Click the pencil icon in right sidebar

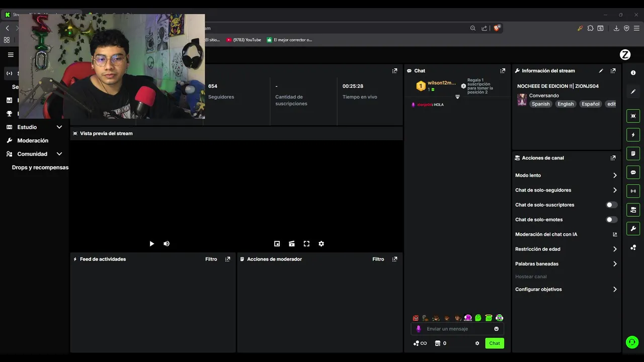tap(633, 92)
